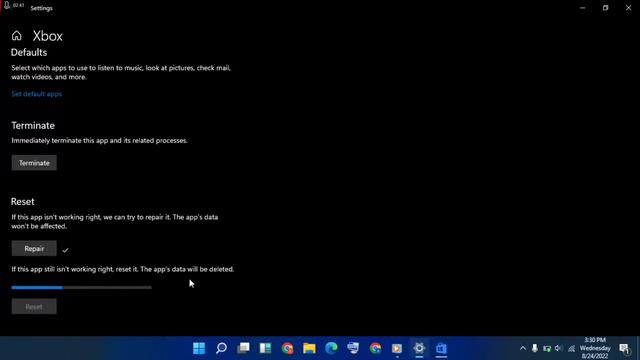Click the Settings title bar label
This screenshot has height=360, width=640.
pyautogui.click(x=42, y=8)
